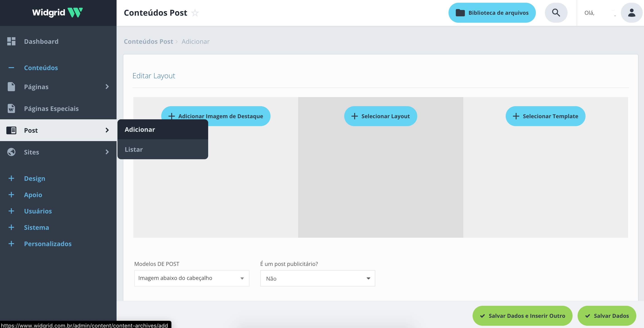Open the post publicitário dropdown
The image size is (644, 328).
tap(317, 279)
